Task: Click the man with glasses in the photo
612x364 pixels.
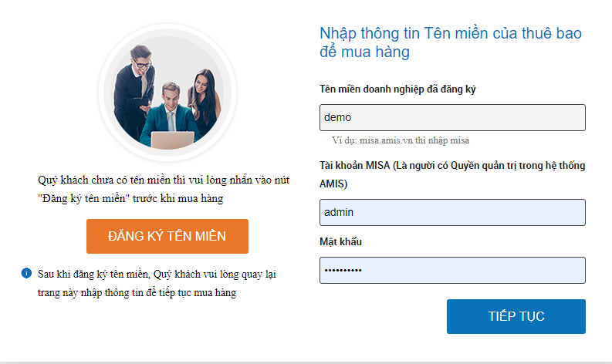Action: (x=134, y=89)
